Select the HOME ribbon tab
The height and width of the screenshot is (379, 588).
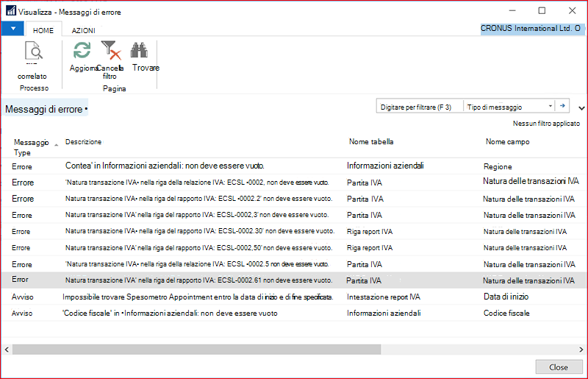[x=43, y=30]
